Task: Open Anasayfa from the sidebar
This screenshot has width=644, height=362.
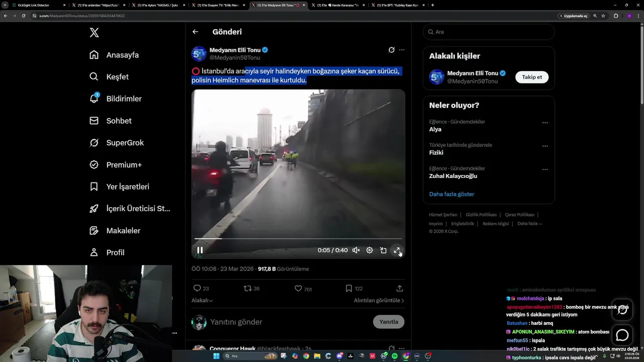Action: pyautogui.click(x=114, y=55)
